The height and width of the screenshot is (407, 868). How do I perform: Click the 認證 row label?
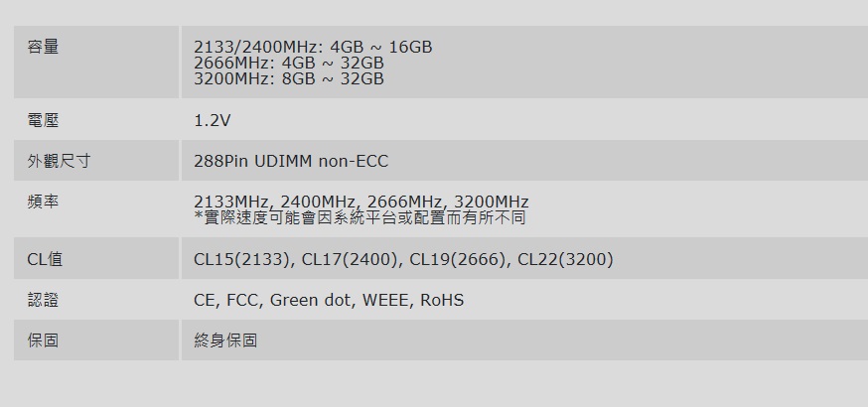43,300
